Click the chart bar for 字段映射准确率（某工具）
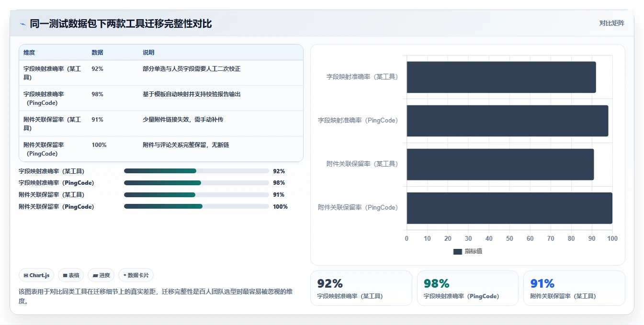Image resolution: width=644 pixels, height=325 pixels. (501, 77)
